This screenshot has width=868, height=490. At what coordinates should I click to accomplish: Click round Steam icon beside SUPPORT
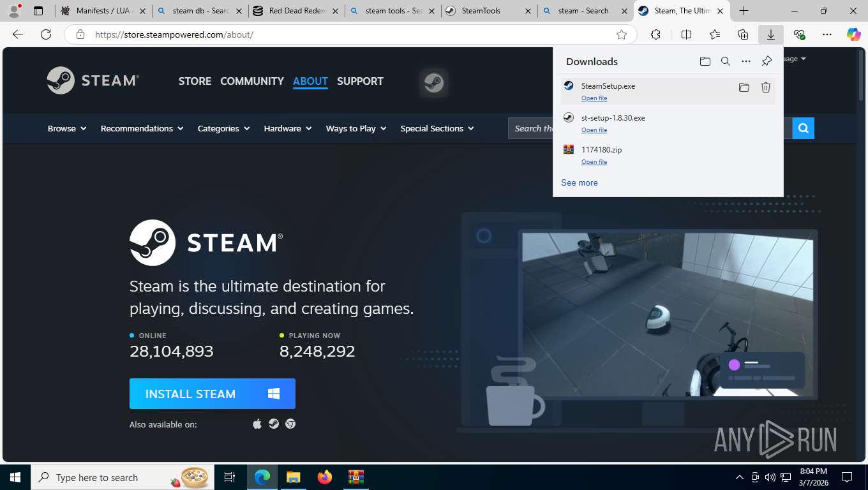[434, 83]
